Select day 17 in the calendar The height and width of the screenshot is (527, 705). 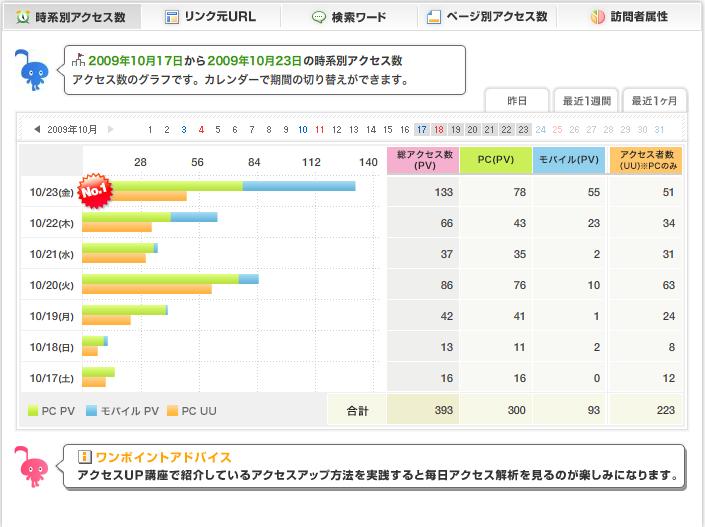422,130
